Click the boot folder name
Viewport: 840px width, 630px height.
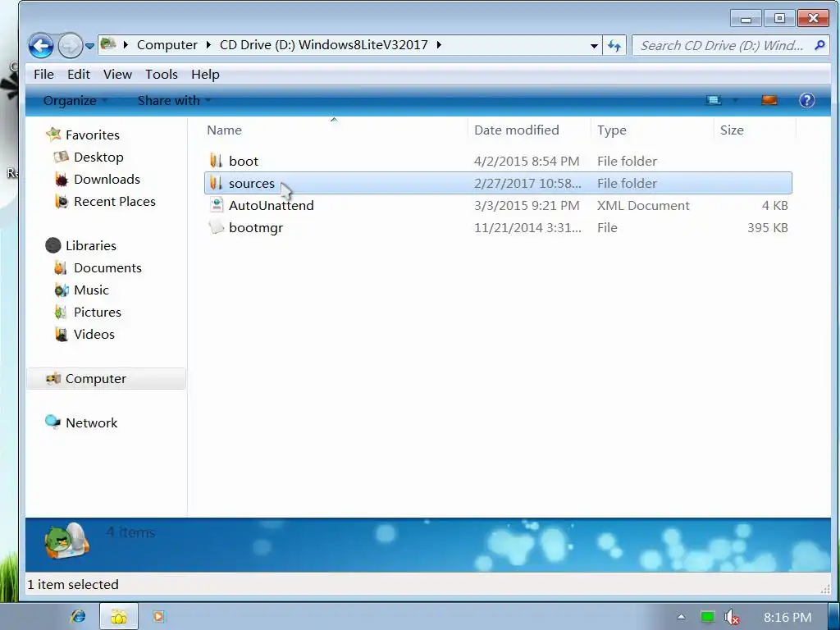click(x=243, y=162)
